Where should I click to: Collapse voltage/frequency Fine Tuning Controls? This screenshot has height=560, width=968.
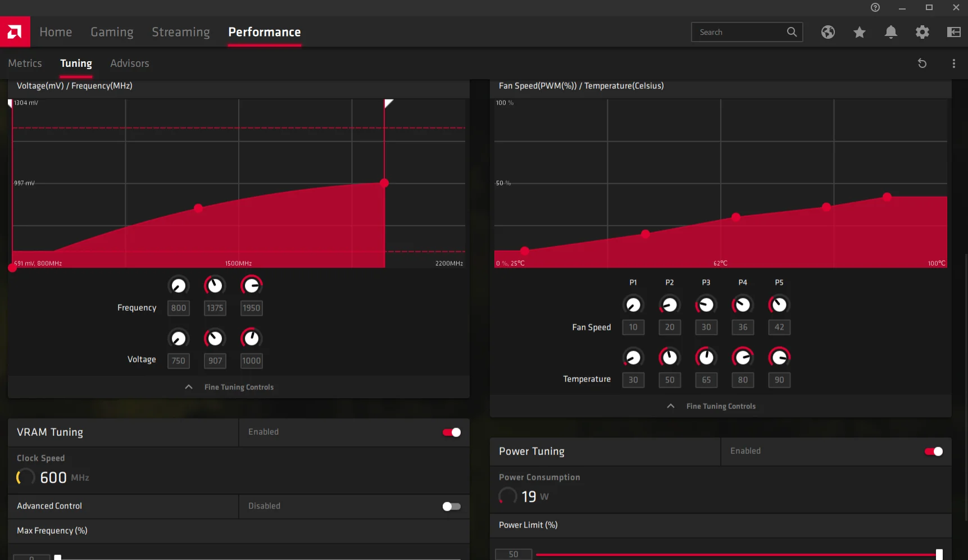[x=239, y=387]
